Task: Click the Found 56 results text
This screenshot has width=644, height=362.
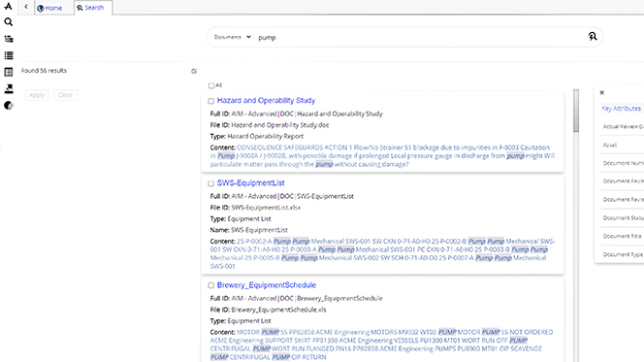Action: tap(44, 71)
